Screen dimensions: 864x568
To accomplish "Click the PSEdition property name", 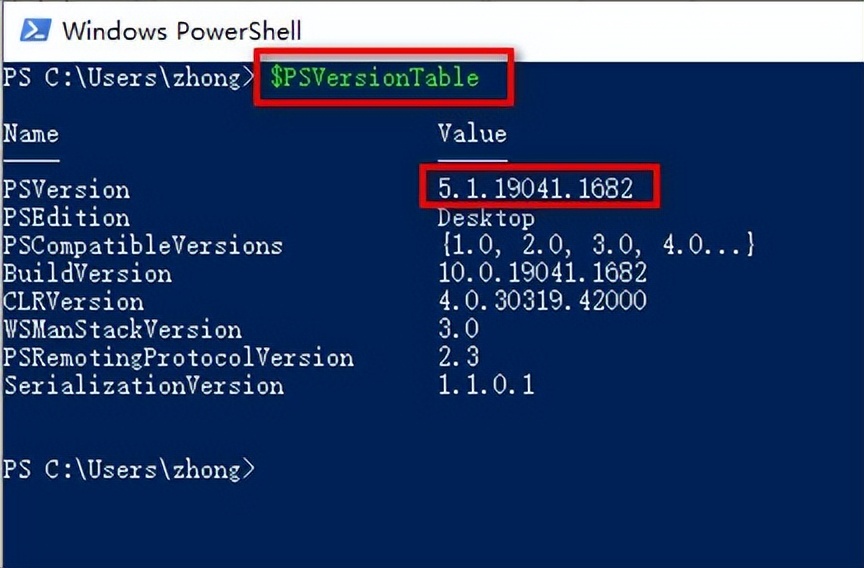I will (x=67, y=217).
